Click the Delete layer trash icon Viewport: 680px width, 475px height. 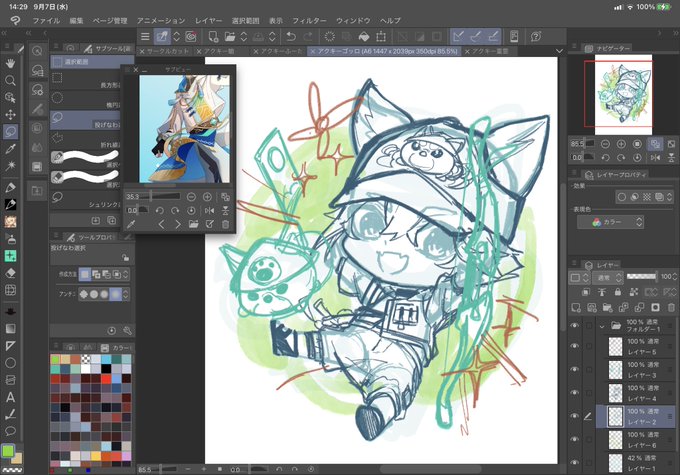pyautogui.click(x=671, y=308)
